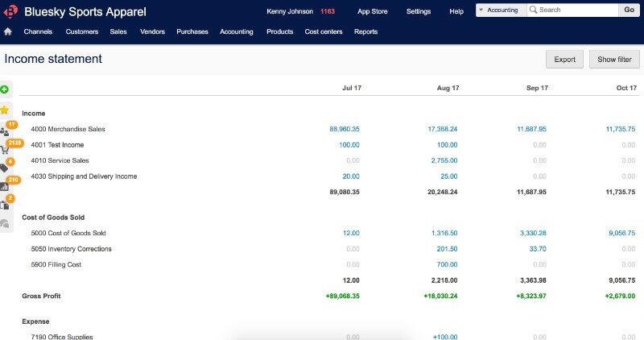Open the bar chart icon with badge 210
The height and width of the screenshot is (340, 644).
pos(5,186)
